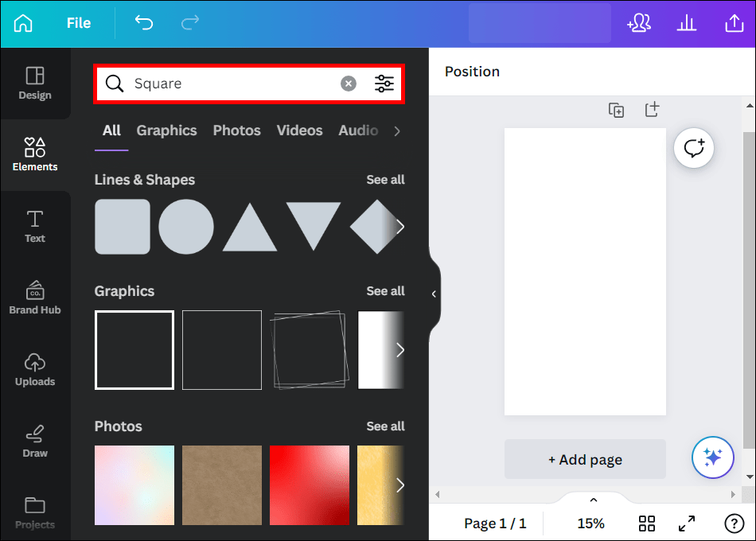Click the Square search input field
Image resolution: width=756 pixels, height=541 pixels.
223,83
